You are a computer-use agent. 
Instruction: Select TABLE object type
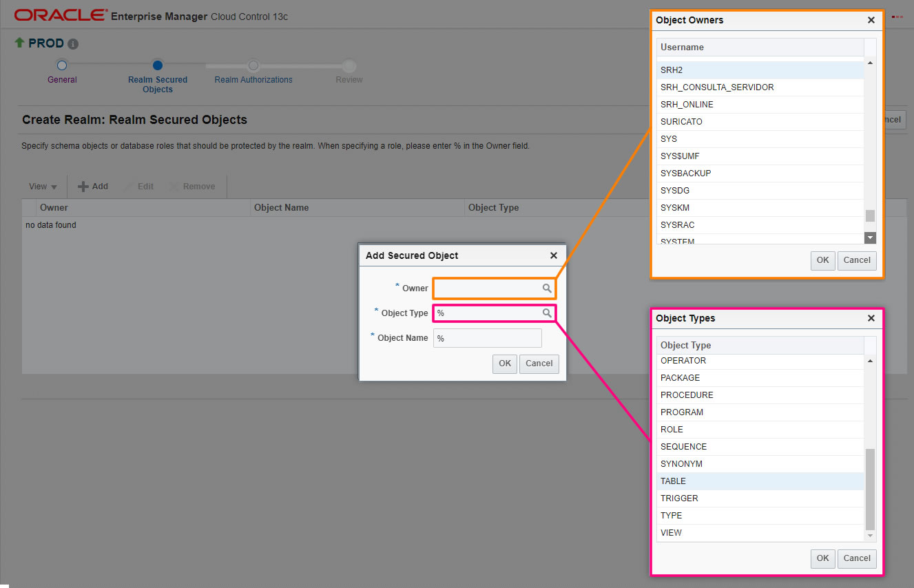pyautogui.click(x=760, y=481)
